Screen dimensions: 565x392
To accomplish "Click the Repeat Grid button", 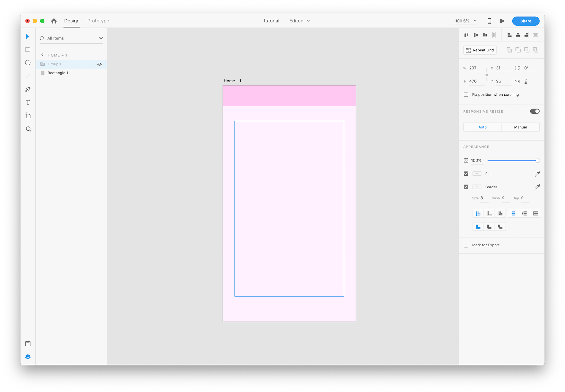I will tap(480, 50).
